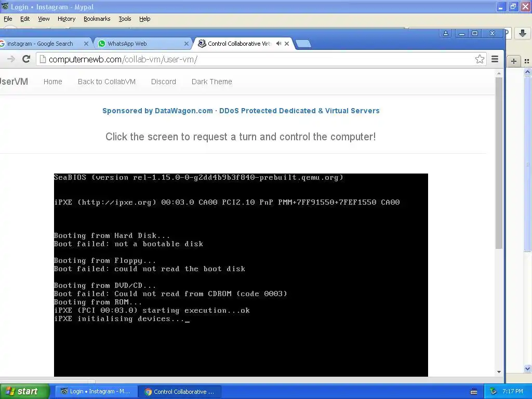
Task: Open the Tools menu in Mypal
Action: 125,19
